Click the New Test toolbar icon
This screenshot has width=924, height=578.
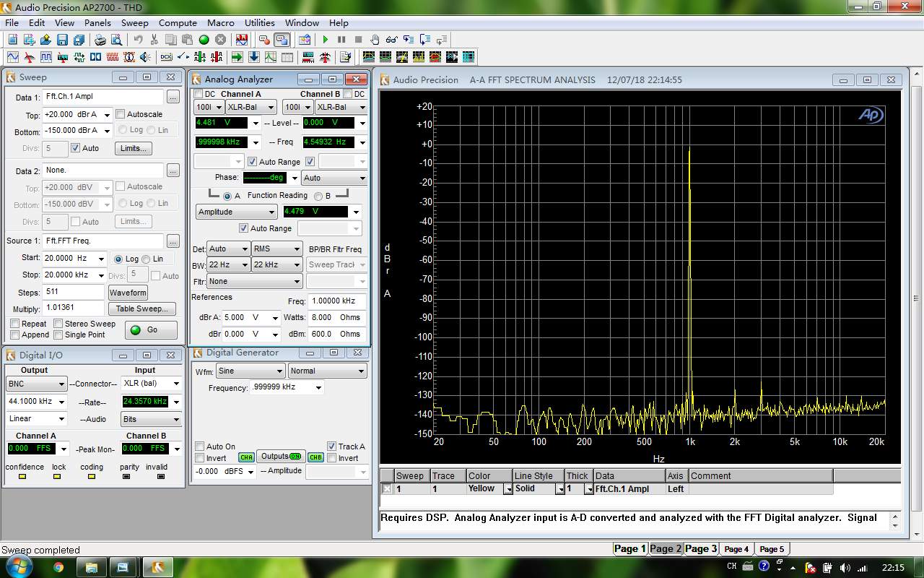tap(13, 40)
